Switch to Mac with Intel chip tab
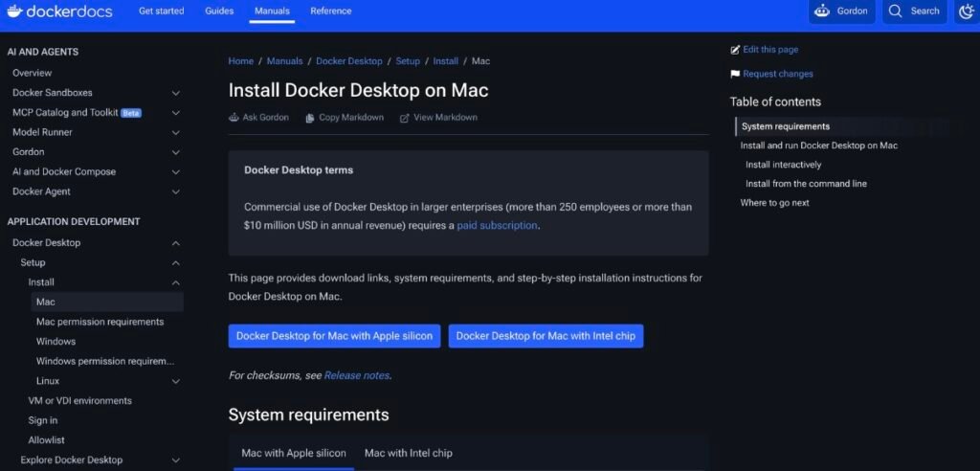 [x=408, y=453]
